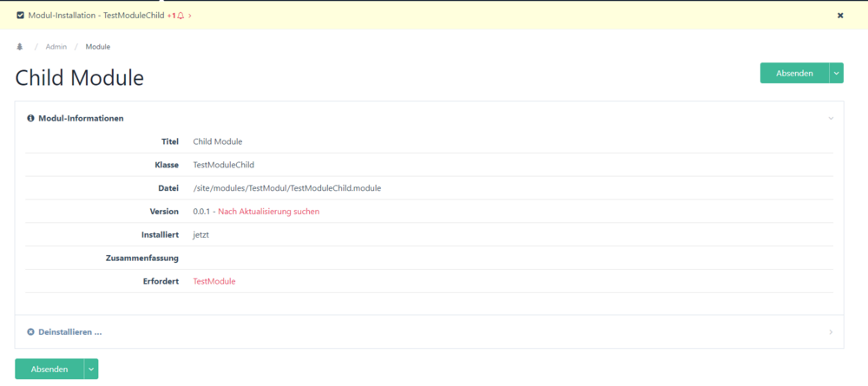This screenshot has width=868, height=386.
Task: Expand Deinstallieren section via right chevron
Action: click(831, 331)
